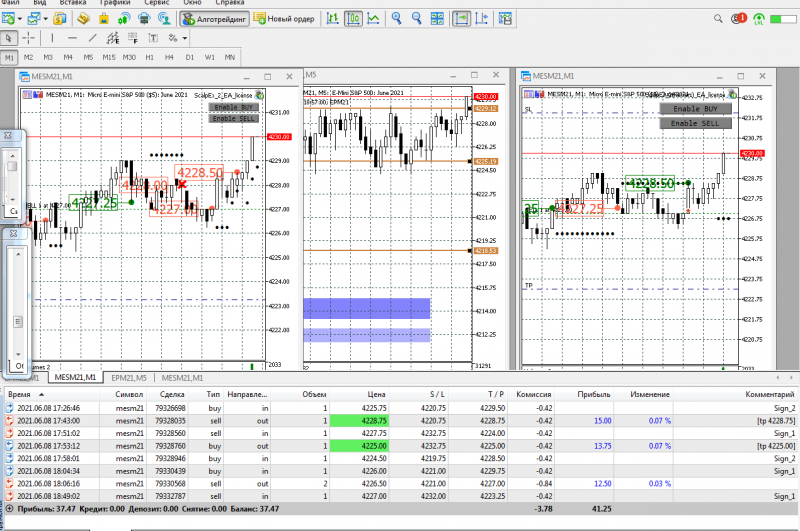Select the text label tool
The height and width of the screenshot is (531, 800).
coord(153,38)
